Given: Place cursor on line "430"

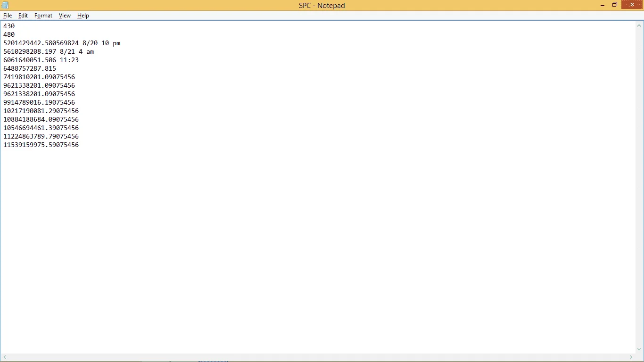Looking at the screenshot, I should pos(9,26).
